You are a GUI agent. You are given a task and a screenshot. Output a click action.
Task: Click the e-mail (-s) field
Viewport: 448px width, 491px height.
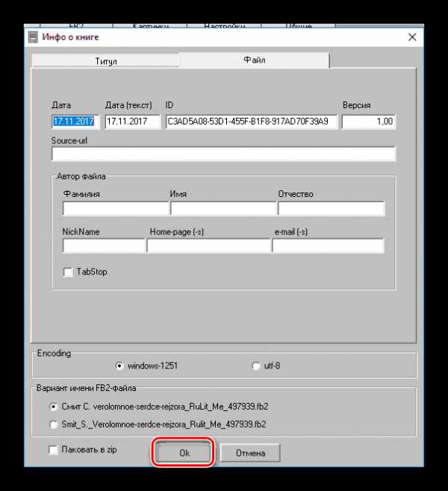coord(329,245)
